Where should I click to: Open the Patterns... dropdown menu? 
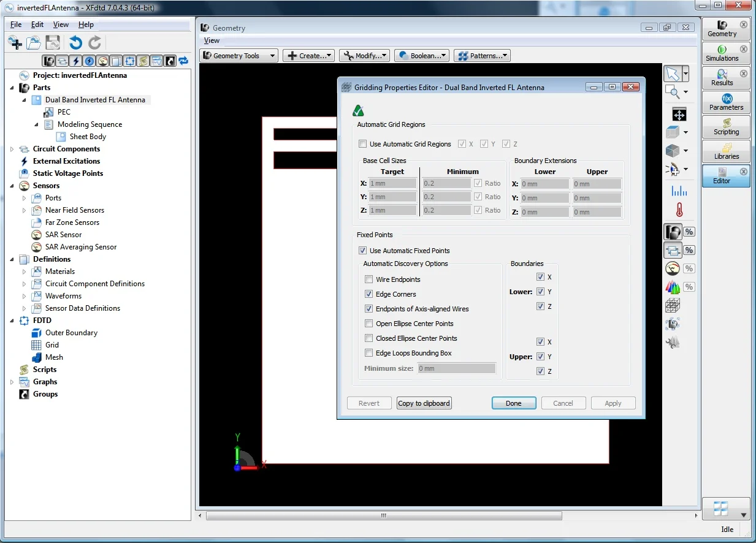(x=482, y=56)
